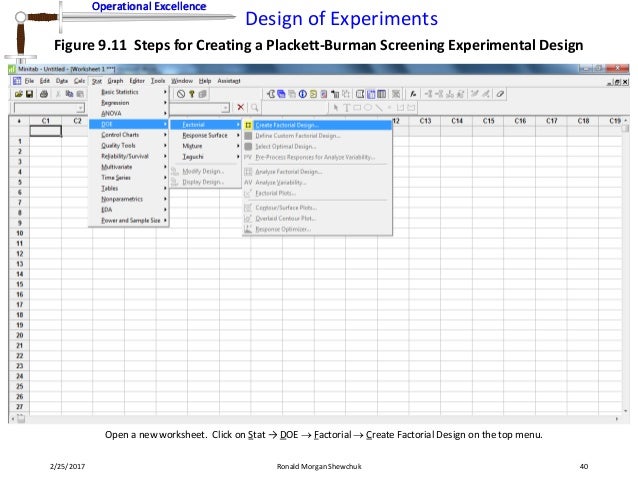Viewport: 638px width, 479px height.
Task: Open the Graph menu in menu bar
Action: click(116, 80)
